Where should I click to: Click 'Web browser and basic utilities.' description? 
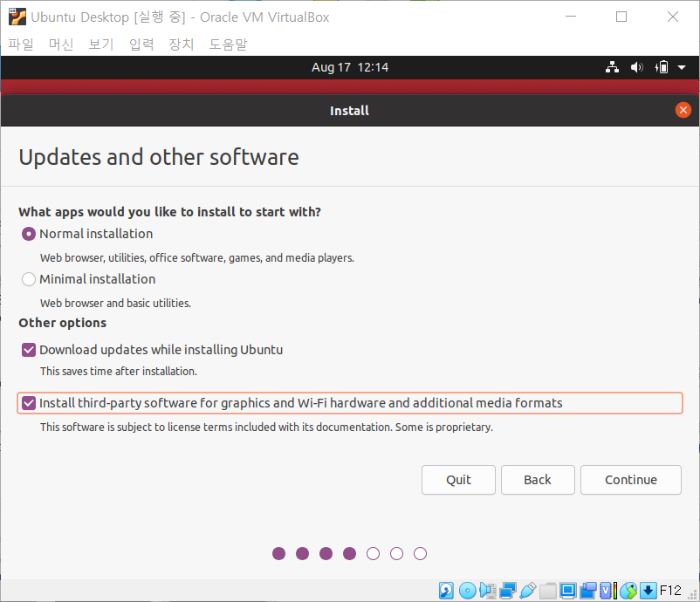point(115,304)
